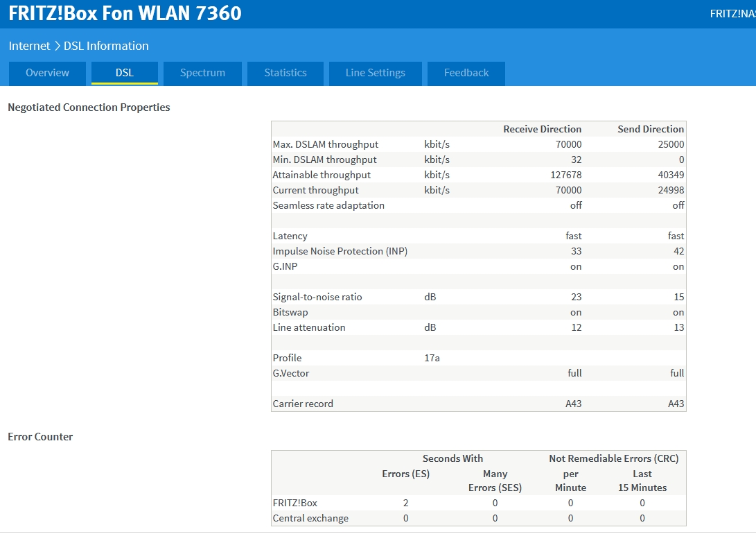Screen dimensions: 756x543
Task: Select the DSL tab
Action: coord(125,73)
